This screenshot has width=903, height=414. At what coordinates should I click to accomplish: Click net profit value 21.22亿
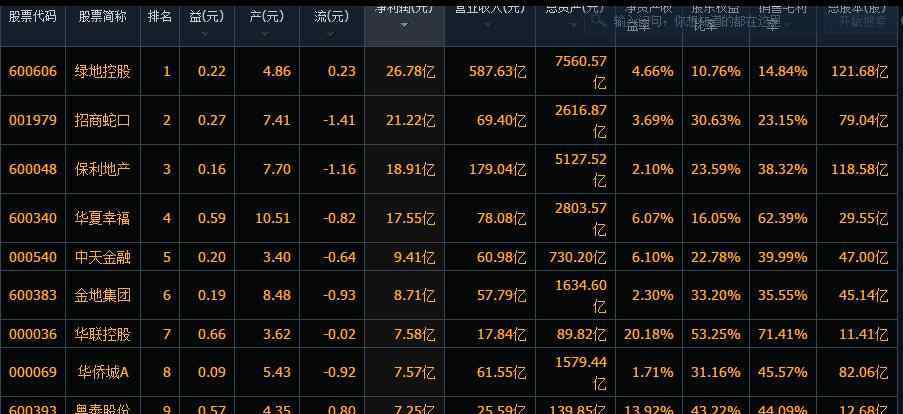pos(410,120)
